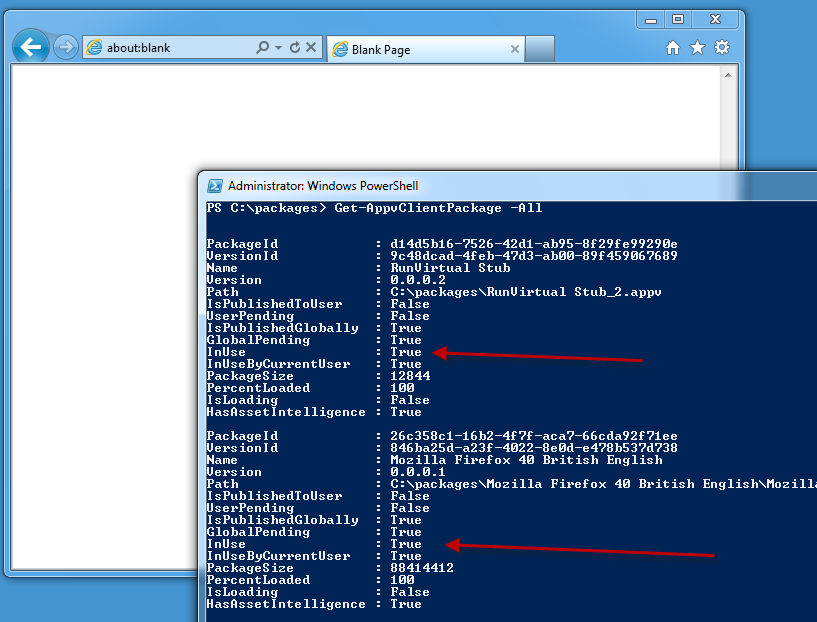Click the stop loading X button
This screenshot has height=622, width=817.
click(x=311, y=48)
